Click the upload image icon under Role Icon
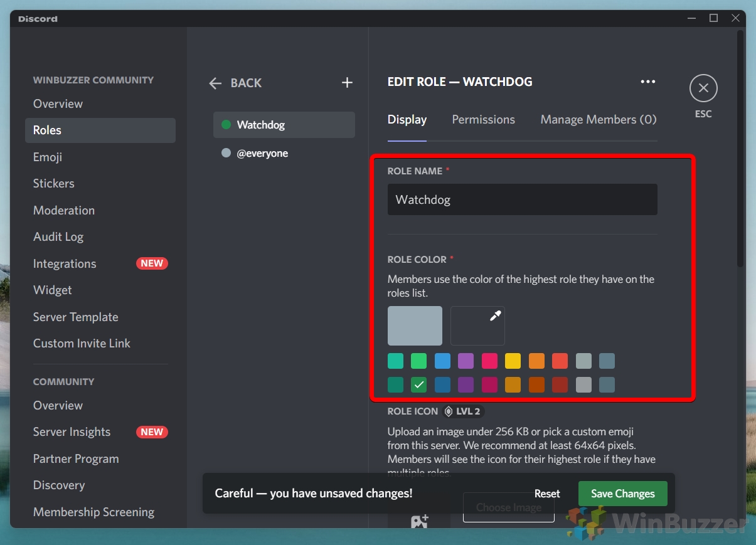 point(419,521)
